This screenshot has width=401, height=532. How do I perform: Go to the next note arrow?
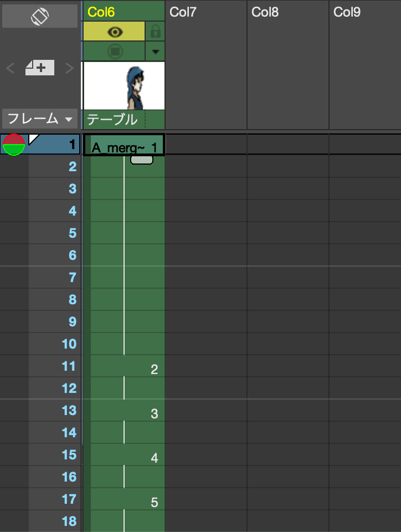point(69,68)
